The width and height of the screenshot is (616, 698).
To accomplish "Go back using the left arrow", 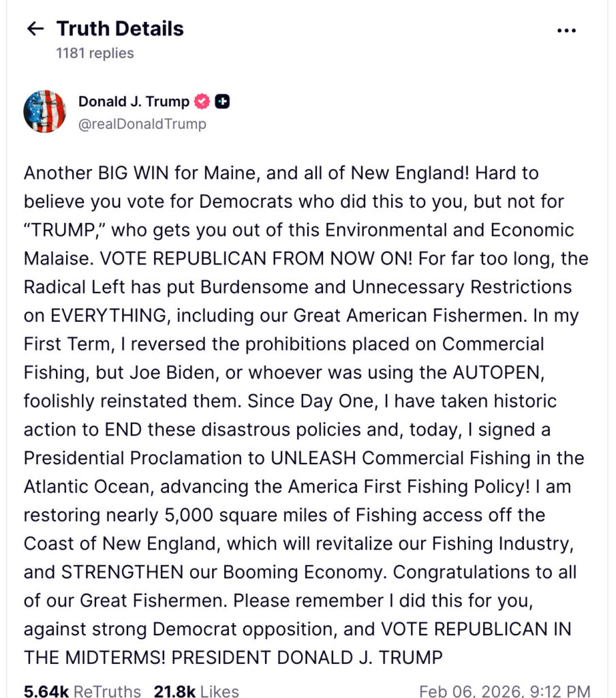I will (35, 29).
